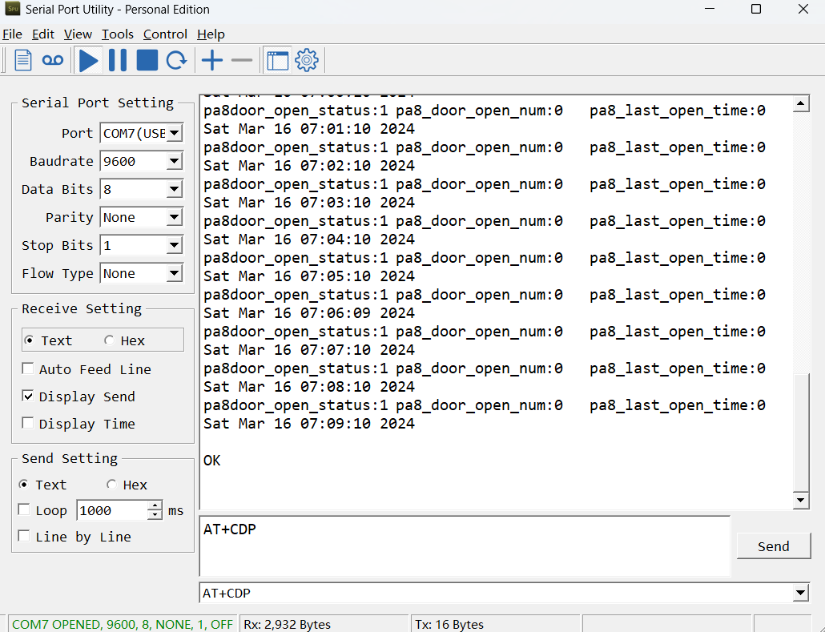Open the Parity dropdown
The width and height of the screenshot is (825, 632).
click(175, 217)
